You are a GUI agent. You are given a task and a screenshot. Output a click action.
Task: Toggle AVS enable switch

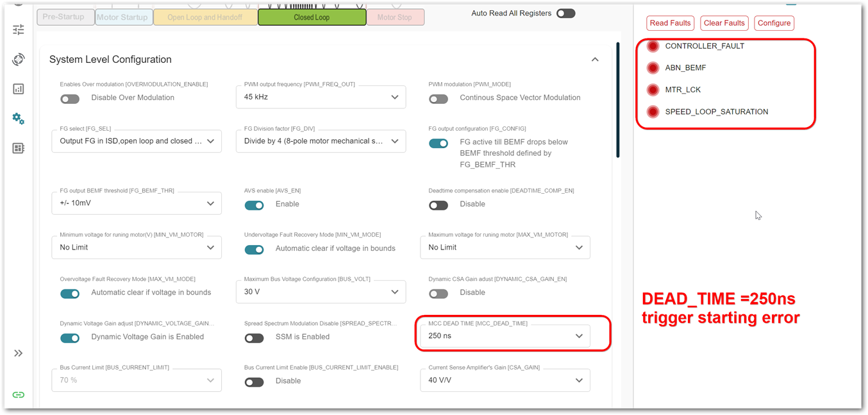[x=255, y=205]
